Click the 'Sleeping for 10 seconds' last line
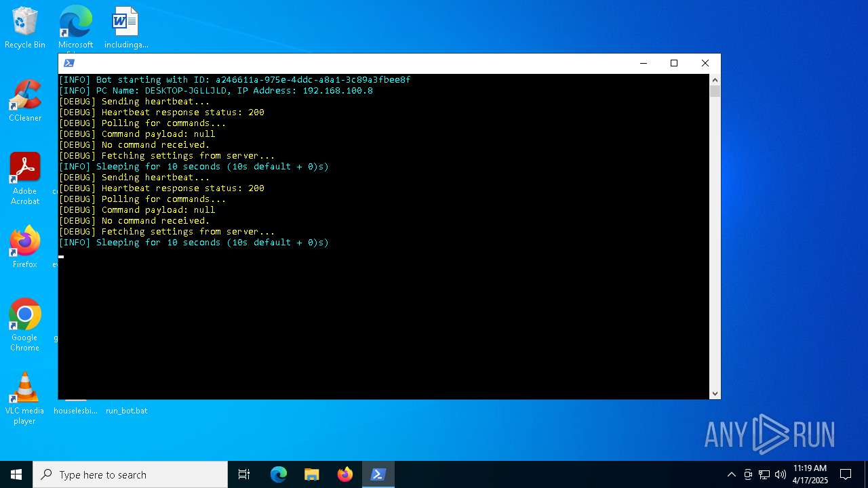Viewport: 868px width, 488px height. [194, 243]
